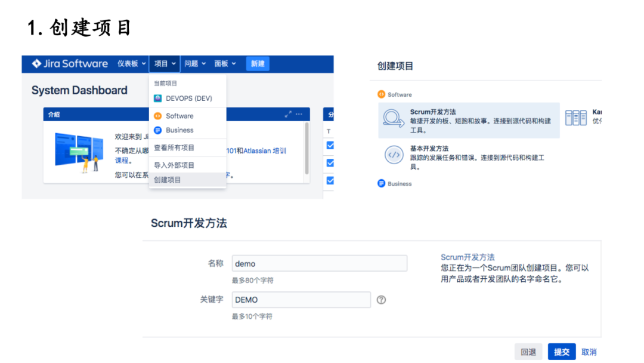Toggle the first checkbox in right gadget
The image size is (644, 363).
click(x=330, y=145)
